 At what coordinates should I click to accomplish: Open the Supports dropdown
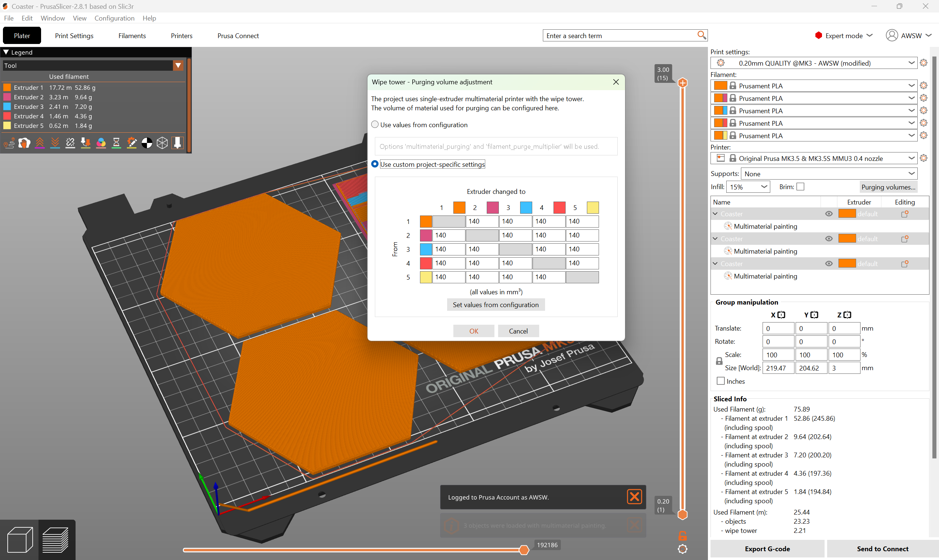pyautogui.click(x=829, y=174)
